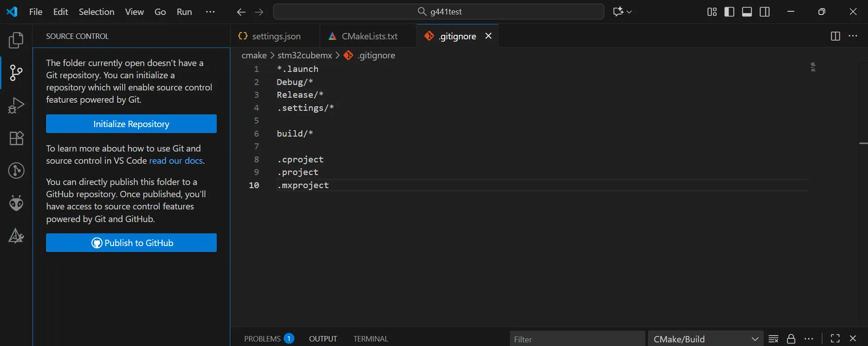
Task: Open the Go menu
Action: coord(160,12)
